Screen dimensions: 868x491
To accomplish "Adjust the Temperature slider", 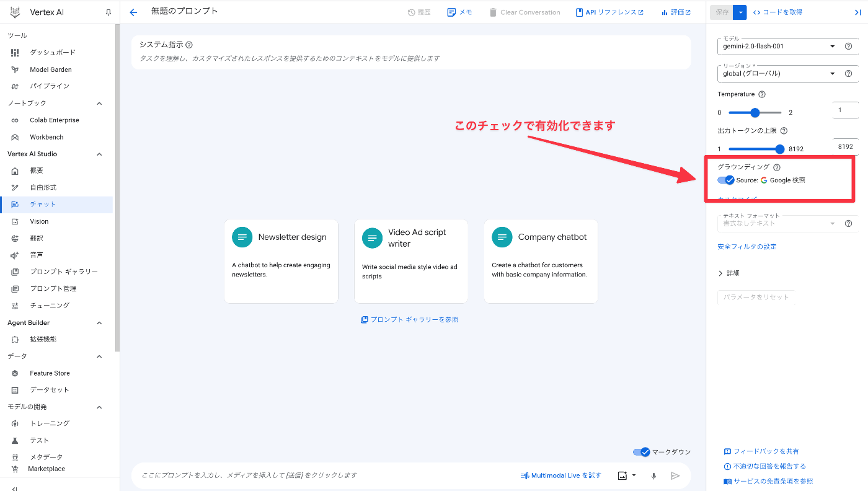I will coord(755,113).
